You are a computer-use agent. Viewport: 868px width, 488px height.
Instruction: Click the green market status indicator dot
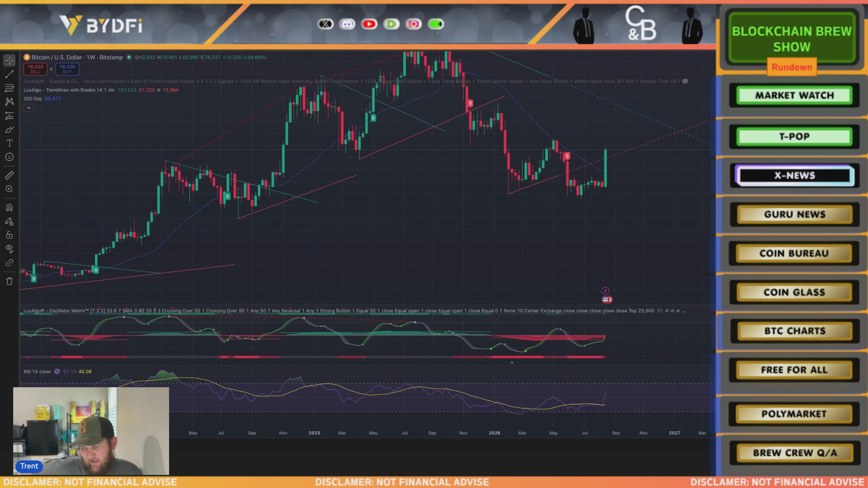129,57
